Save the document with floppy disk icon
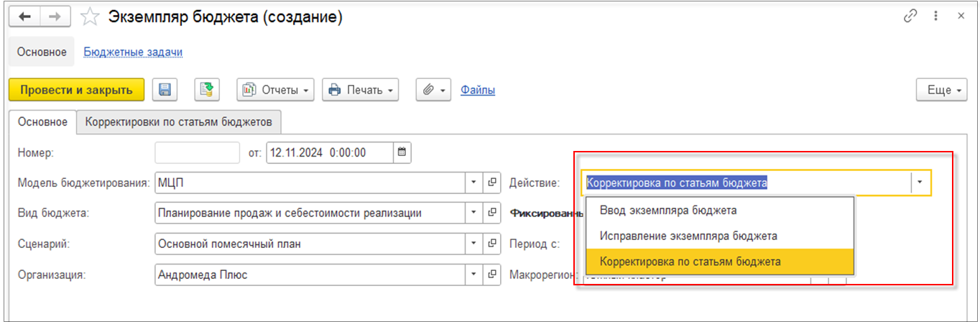This screenshot has width=980, height=322. pos(165,90)
